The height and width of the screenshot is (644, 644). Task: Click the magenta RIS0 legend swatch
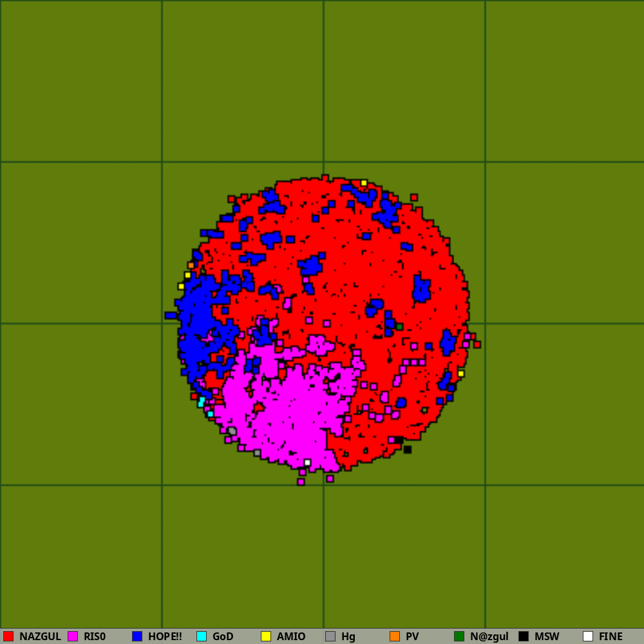click(73, 636)
